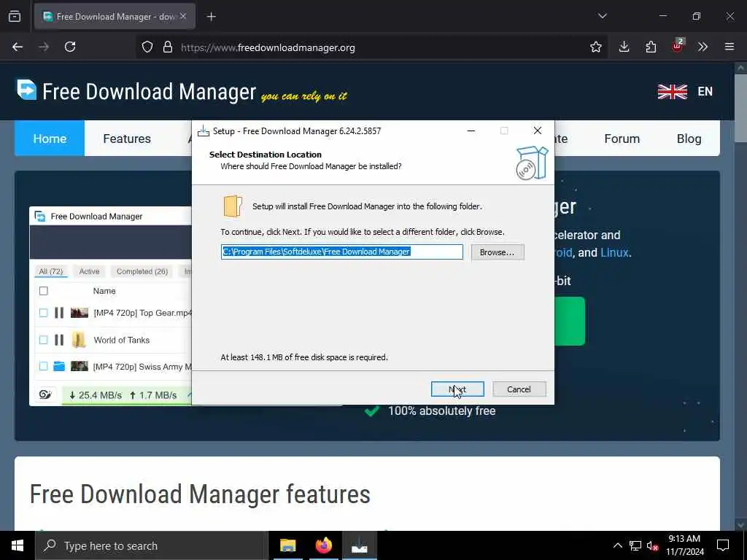Open the Blog page

pos(689,139)
